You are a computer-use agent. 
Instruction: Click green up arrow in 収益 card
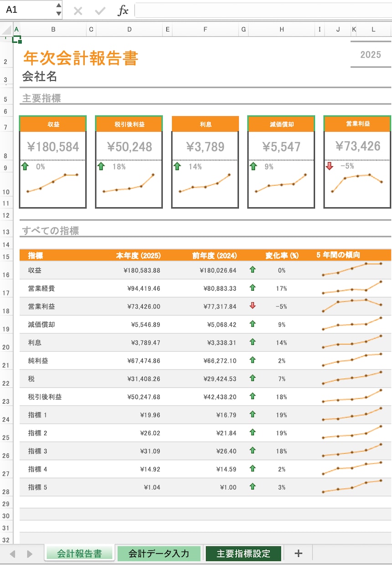(25, 166)
